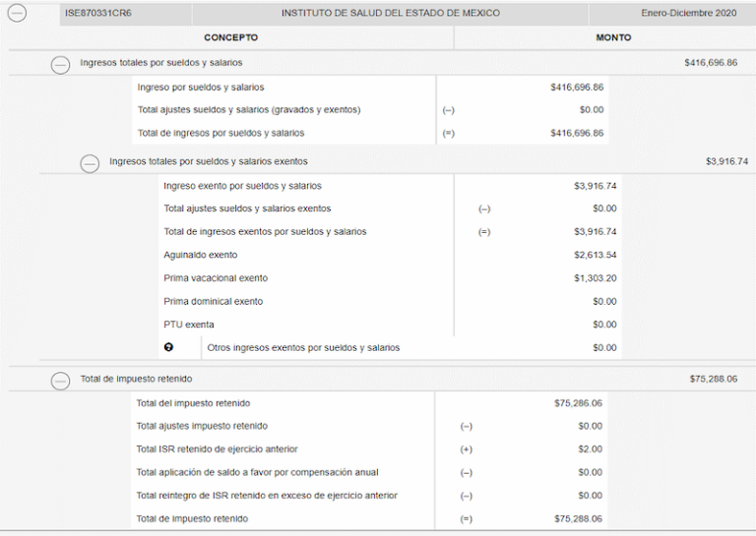756x536 pixels.
Task: Click the Aguinaldo exento label
Action: [201, 255]
